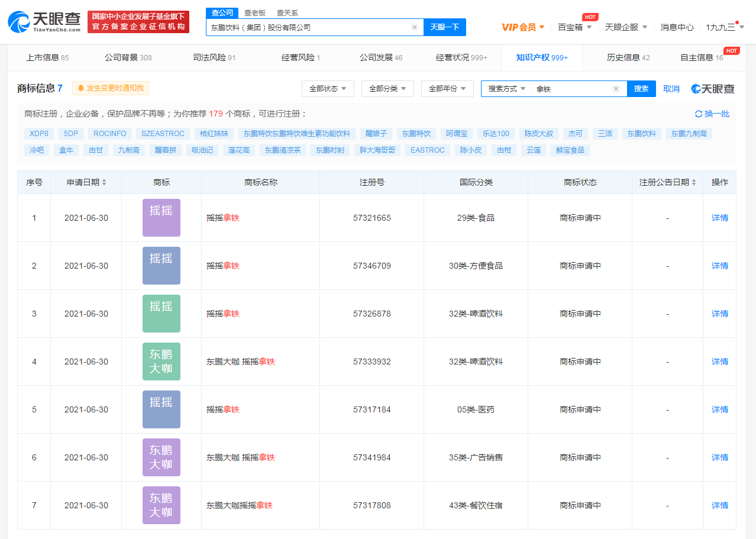Click the 换一批 refresh icon
756x539 pixels.
[x=699, y=114]
